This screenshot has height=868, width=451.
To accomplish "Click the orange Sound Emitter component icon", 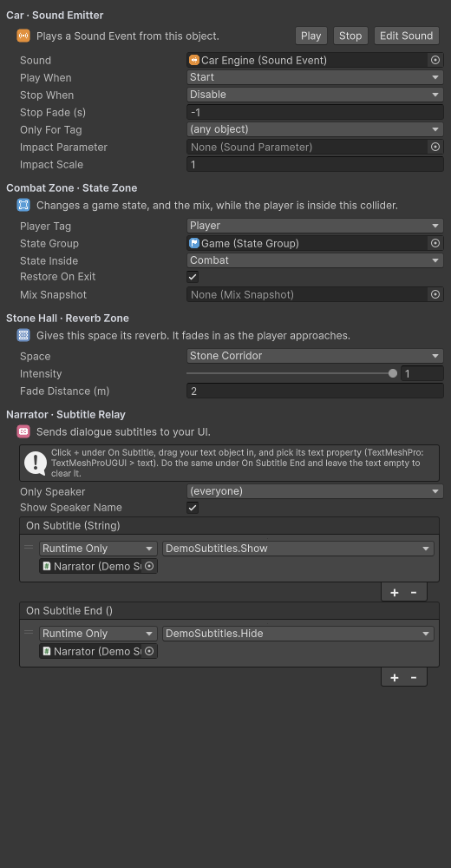I will tap(23, 36).
